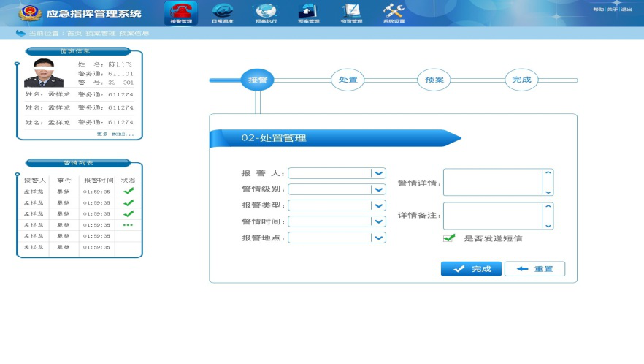Switch to the 处置 step tab
The image size is (644, 364).
coord(348,80)
